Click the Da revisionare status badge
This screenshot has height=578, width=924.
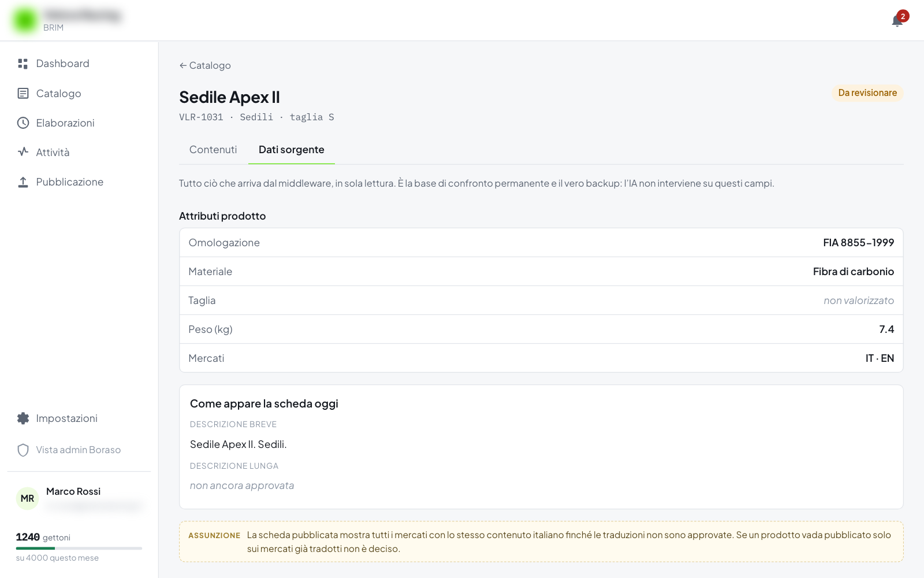pos(867,93)
